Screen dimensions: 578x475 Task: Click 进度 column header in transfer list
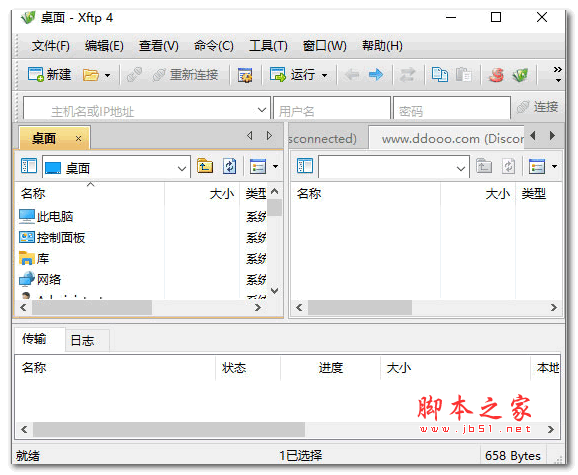331,367
